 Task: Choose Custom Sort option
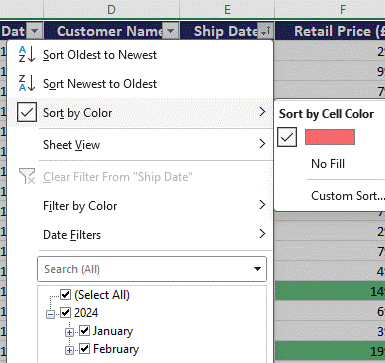[347, 196]
